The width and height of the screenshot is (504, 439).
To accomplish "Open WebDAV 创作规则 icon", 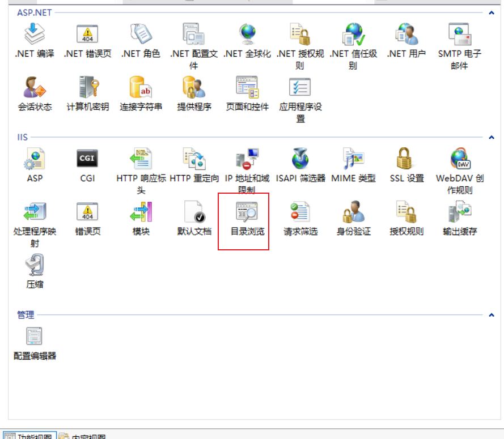I will pos(460,159).
